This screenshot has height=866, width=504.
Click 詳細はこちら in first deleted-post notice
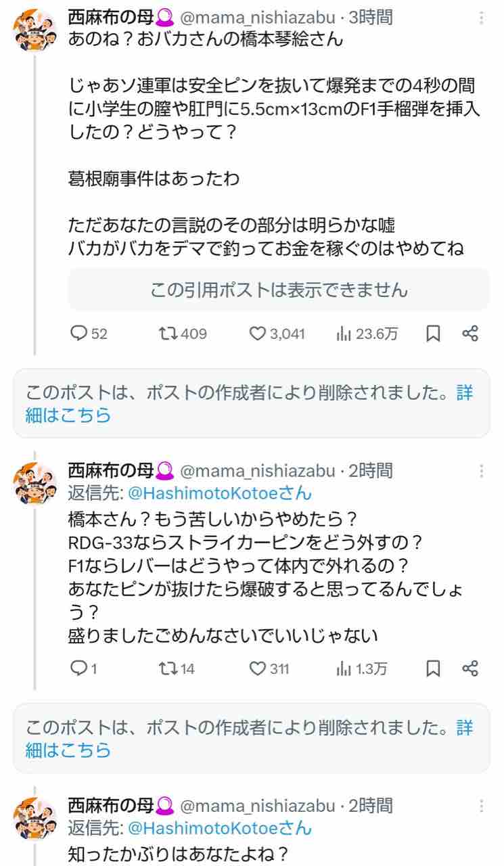click(x=68, y=415)
